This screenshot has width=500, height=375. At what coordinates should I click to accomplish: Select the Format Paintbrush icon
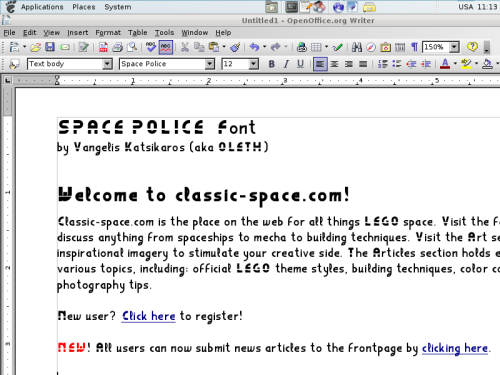pyautogui.click(x=235, y=47)
